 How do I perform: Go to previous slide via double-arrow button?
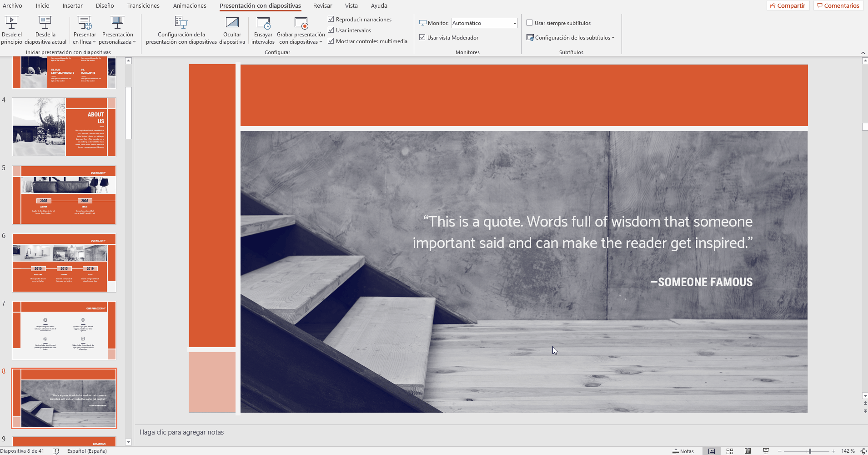coord(865,403)
